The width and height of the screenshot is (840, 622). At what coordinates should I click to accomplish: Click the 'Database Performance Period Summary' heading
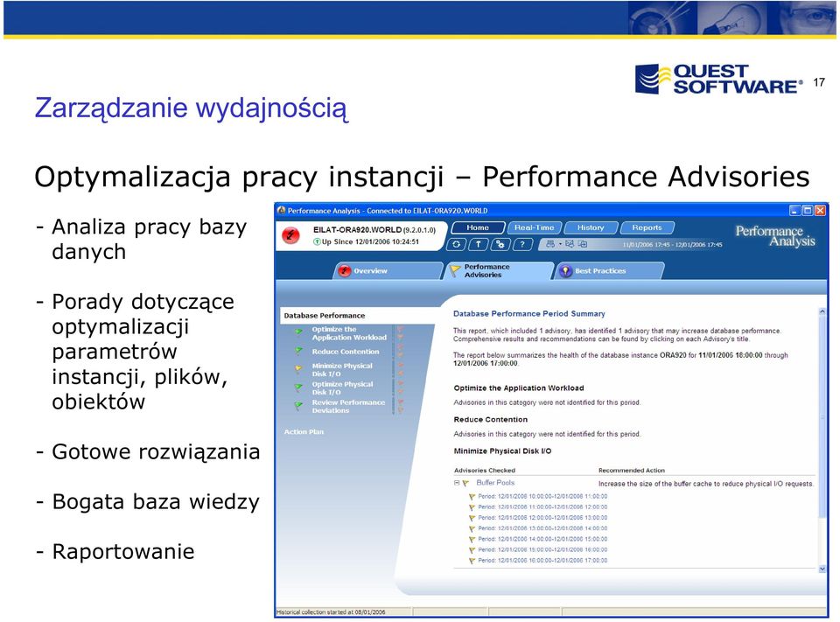529,314
